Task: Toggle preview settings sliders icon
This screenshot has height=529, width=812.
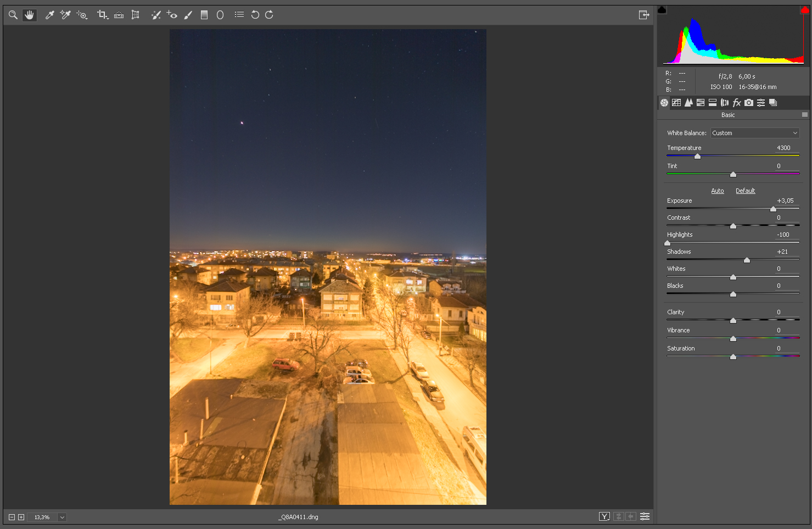Action: point(645,516)
